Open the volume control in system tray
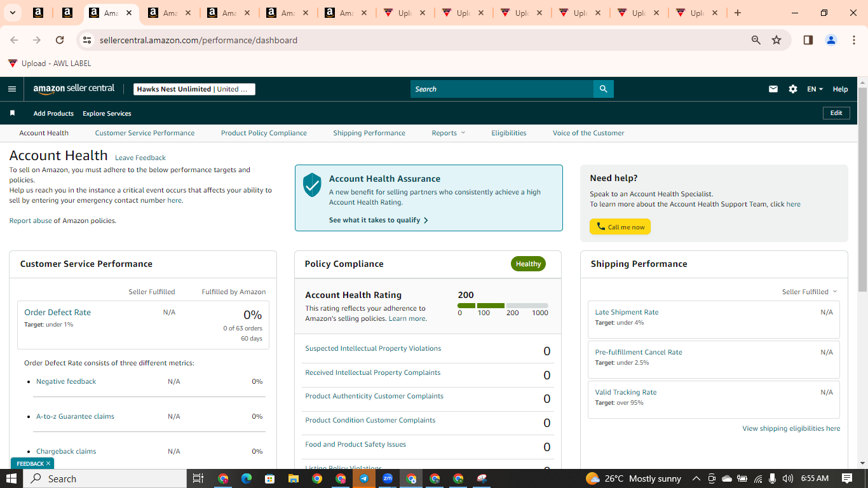 [x=788, y=478]
